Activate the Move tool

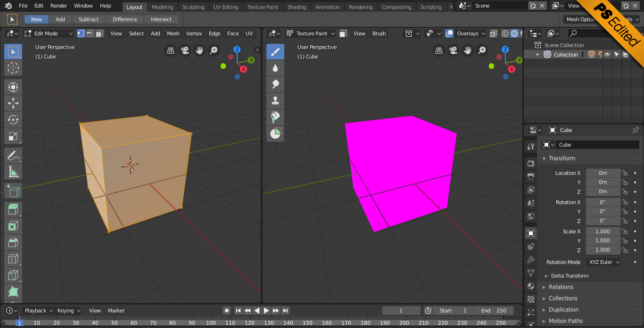coord(13,103)
